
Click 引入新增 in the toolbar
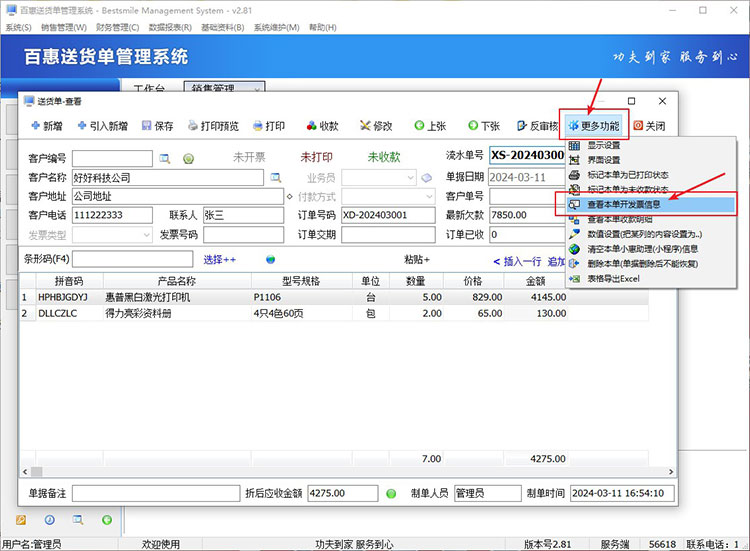(x=103, y=126)
